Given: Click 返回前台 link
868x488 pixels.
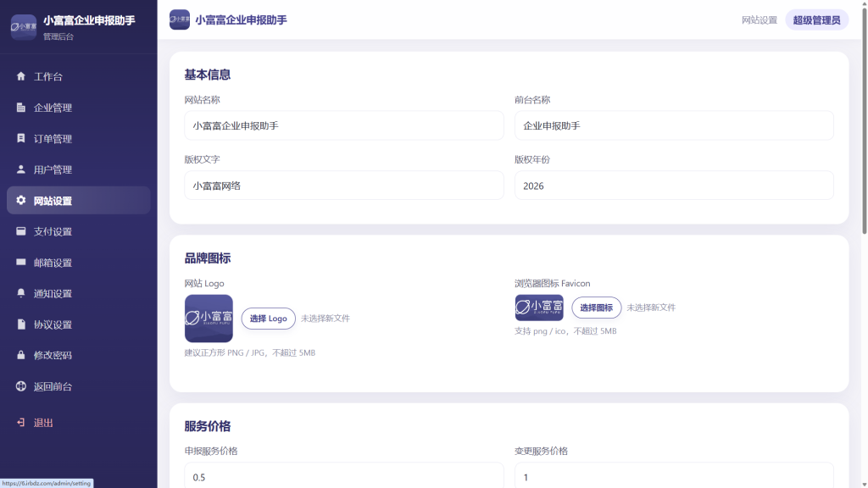Looking at the screenshot, I should coord(79,386).
